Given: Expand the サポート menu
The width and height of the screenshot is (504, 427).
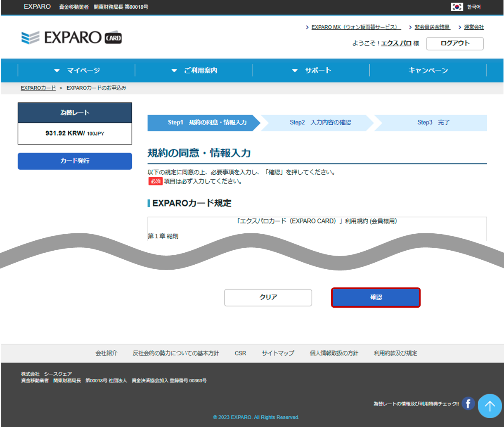Looking at the screenshot, I should [x=311, y=71].
